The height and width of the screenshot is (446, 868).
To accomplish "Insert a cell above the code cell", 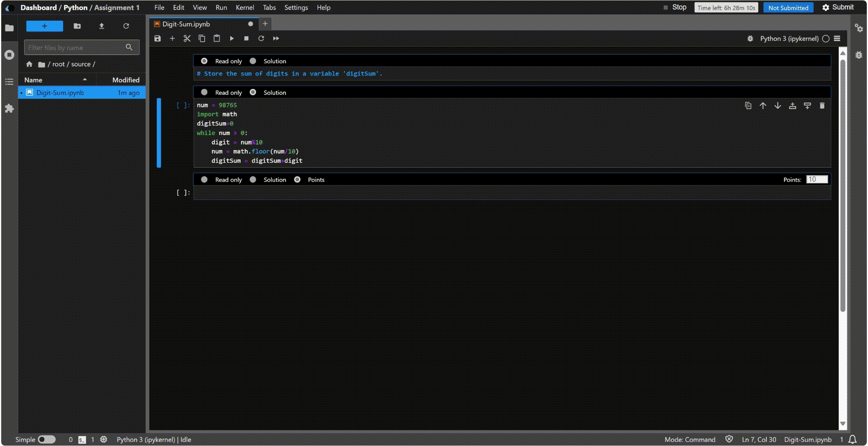I will click(x=793, y=106).
